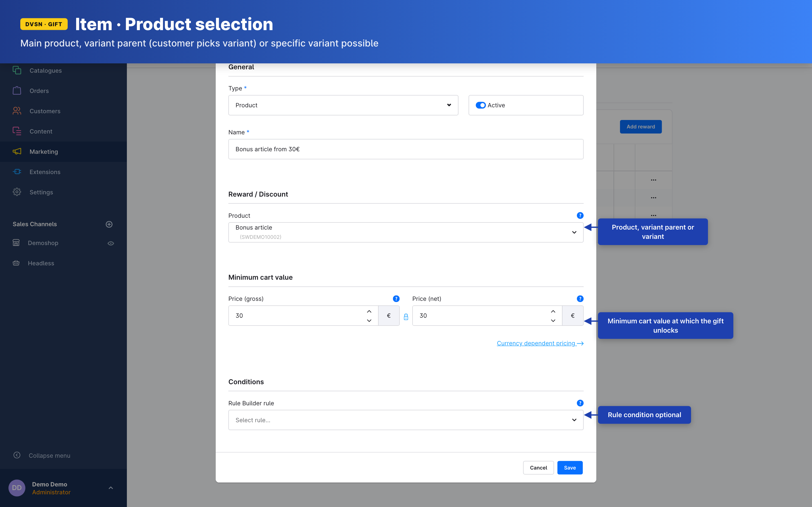
Task: Increase gross price with up stepper
Action: [369, 312]
